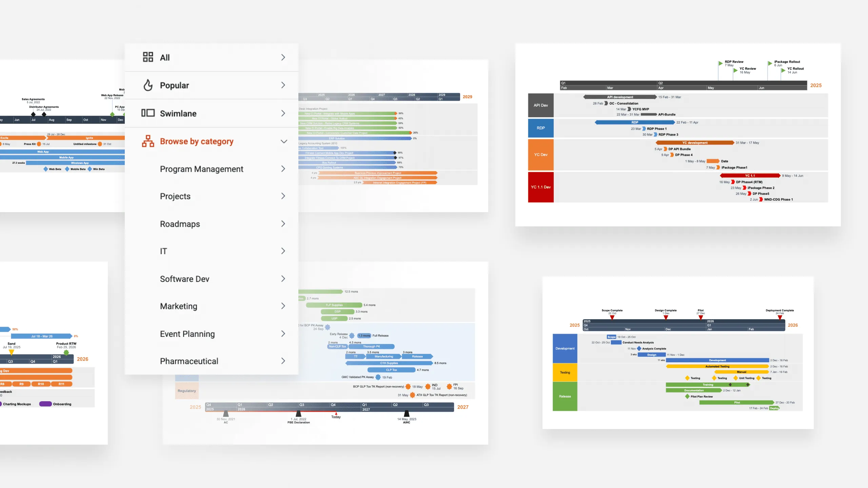Click the grid/dashboard icon next to All

[148, 57]
